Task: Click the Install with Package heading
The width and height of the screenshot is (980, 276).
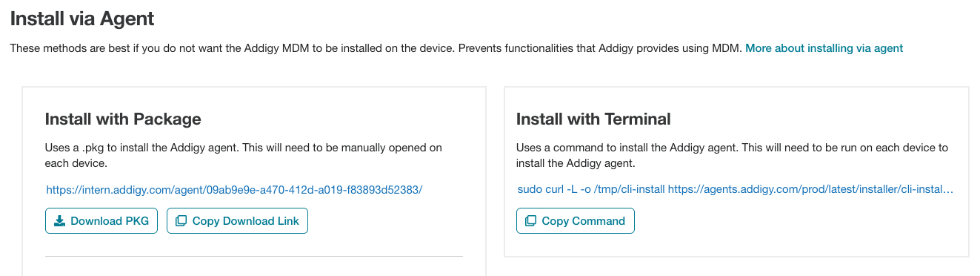Action: click(x=123, y=119)
